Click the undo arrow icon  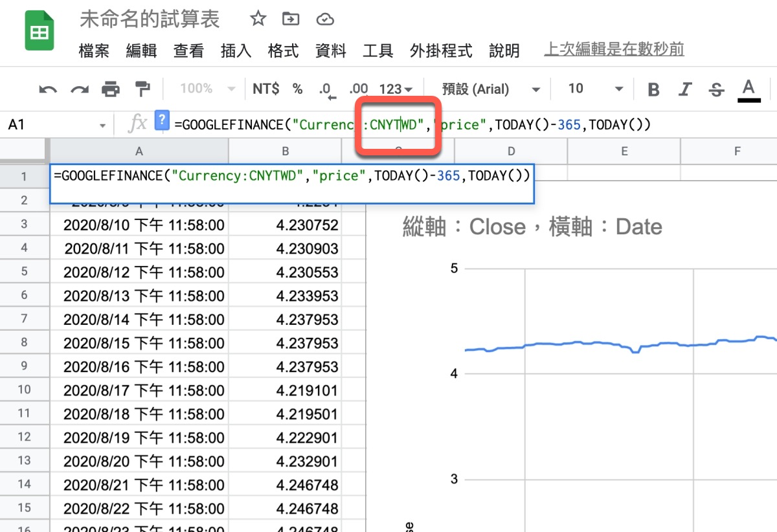click(x=48, y=89)
